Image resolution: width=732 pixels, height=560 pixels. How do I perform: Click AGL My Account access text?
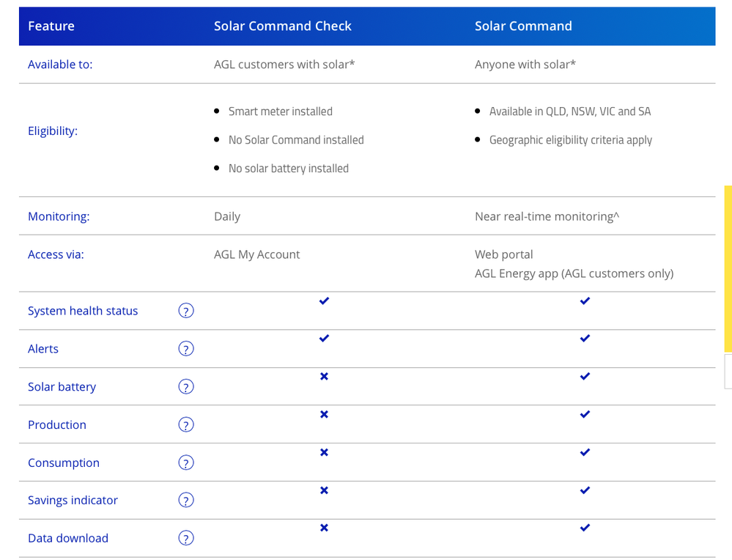pyautogui.click(x=257, y=255)
